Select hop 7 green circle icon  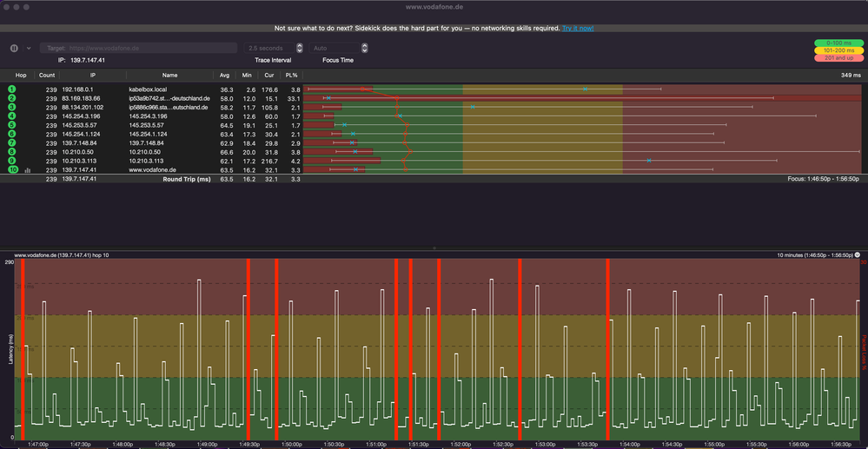click(12, 142)
